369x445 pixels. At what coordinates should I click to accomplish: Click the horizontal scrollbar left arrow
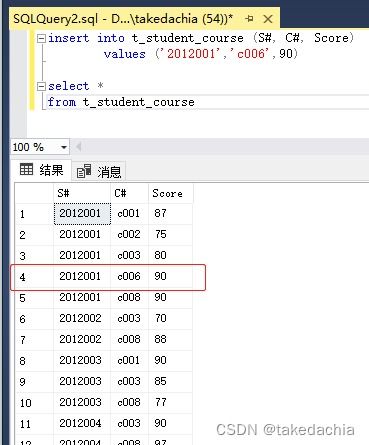pos(79,146)
